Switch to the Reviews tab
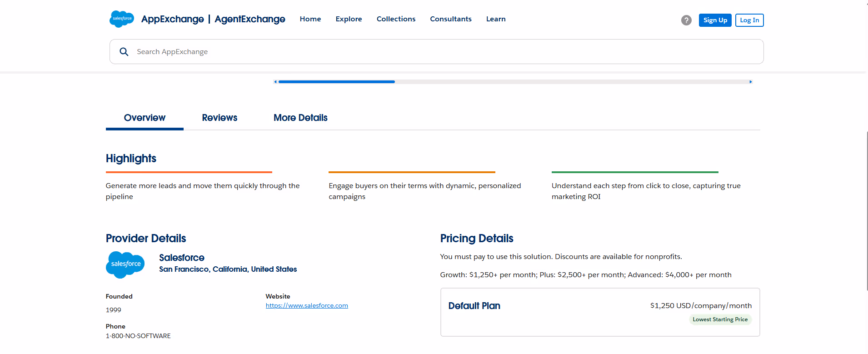The height and width of the screenshot is (354, 868). [219, 118]
